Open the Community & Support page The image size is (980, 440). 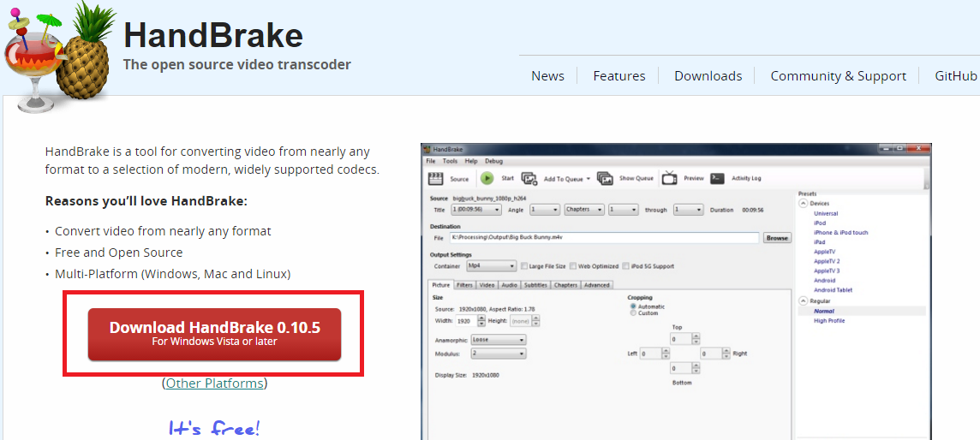click(x=838, y=76)
